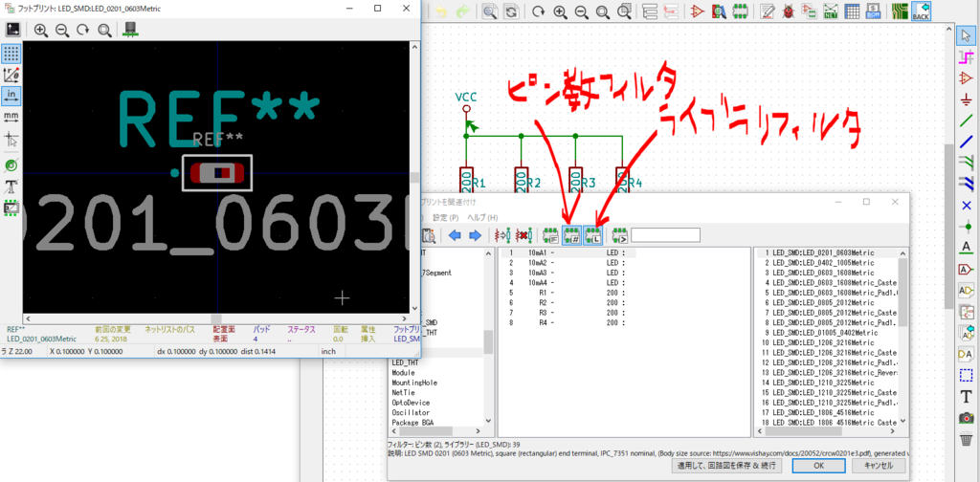Toggle filter by name pattern
Screen dimensions: 980x482
pyautogui.click(x=619, y=235)
